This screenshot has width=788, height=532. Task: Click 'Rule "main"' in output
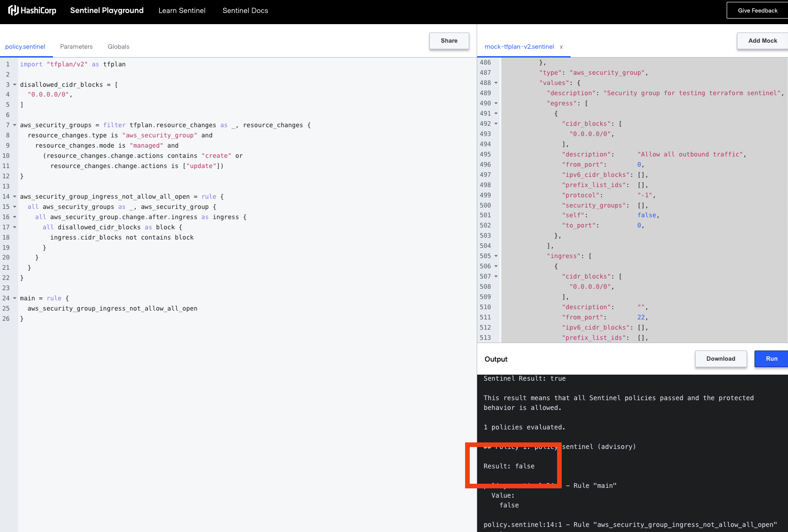click(595, 486)
